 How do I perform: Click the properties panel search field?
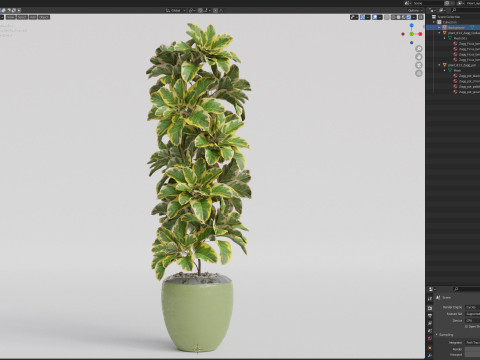tap(467, 289)
